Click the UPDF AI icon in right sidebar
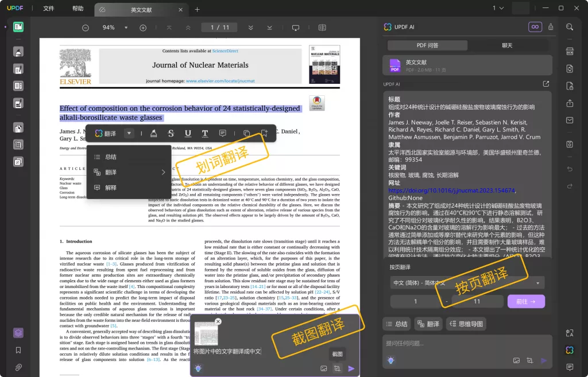The width and height of the screenshot is (588, 377). point(570,350)
